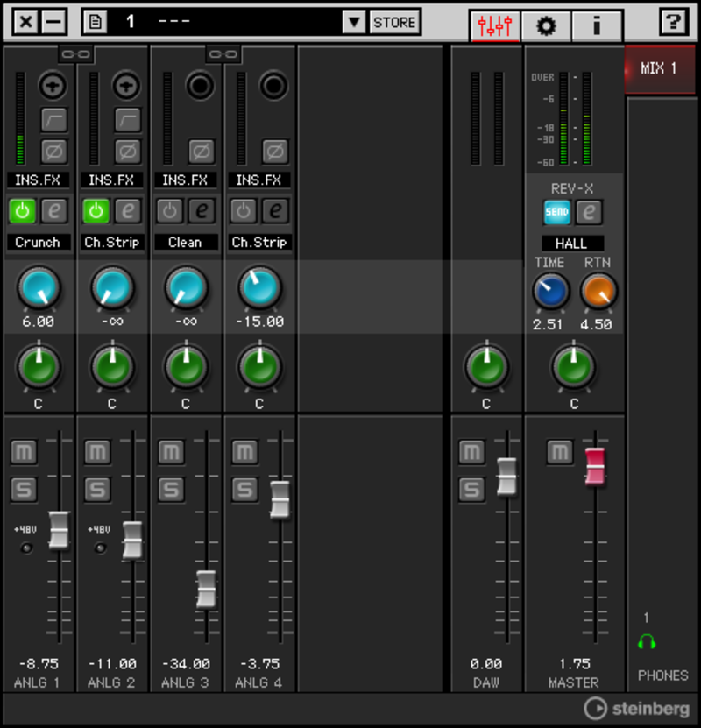This screenshot has width=701, height=728.
Task: Open the Ch.Strip effect editor on ANLG 2
Action: point(128,211)
